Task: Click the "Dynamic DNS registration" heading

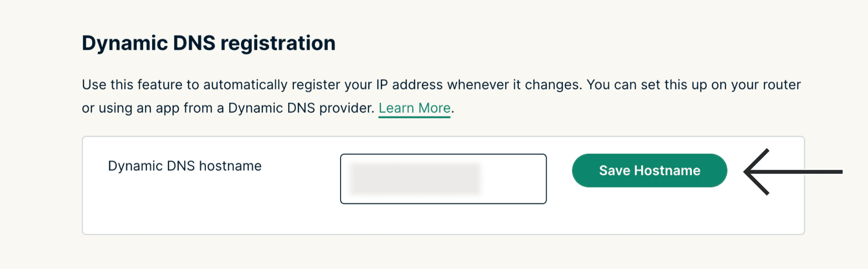Action: [x=209, y=43]
